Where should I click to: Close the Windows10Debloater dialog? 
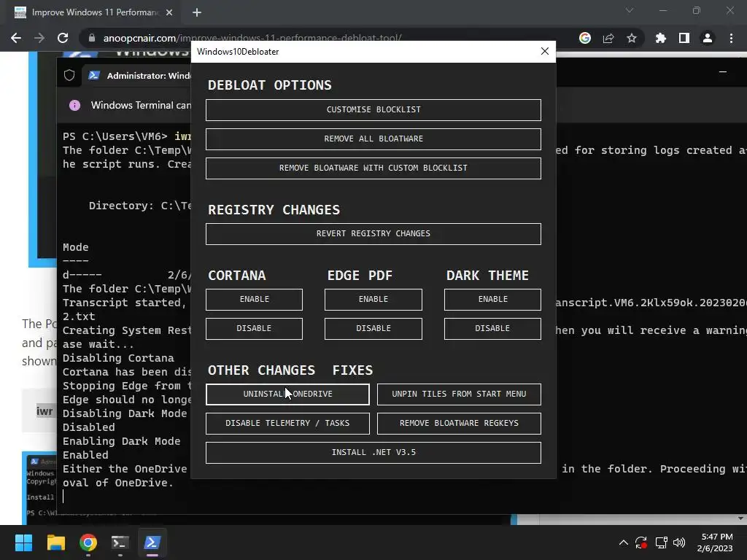pyautogui.click(x=545, y=51)
